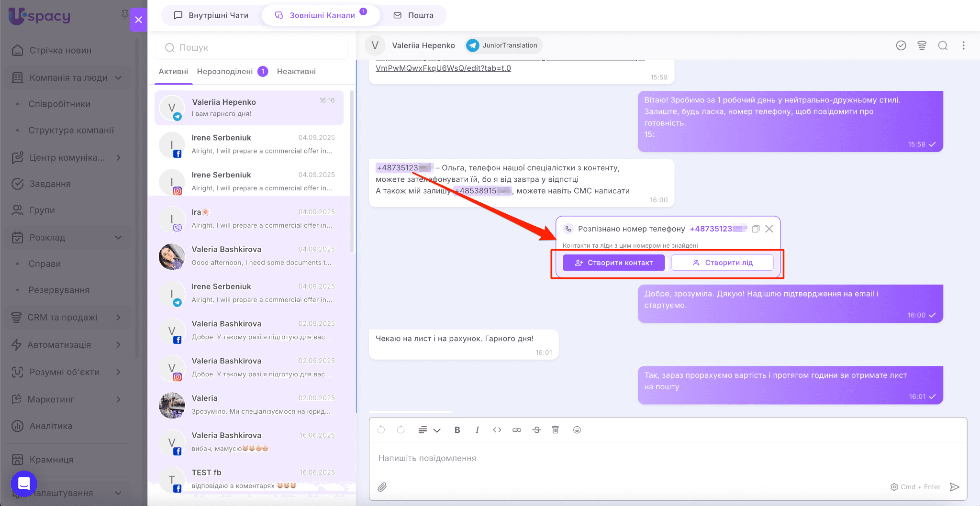Apply italic formatting in message editor
Screen dimensions: 980x506
click(477, 430)
